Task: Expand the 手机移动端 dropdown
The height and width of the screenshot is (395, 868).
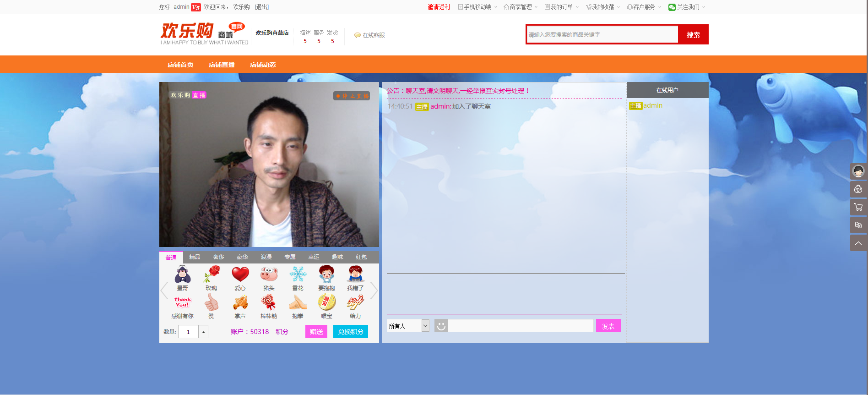Action: (477, 7)
